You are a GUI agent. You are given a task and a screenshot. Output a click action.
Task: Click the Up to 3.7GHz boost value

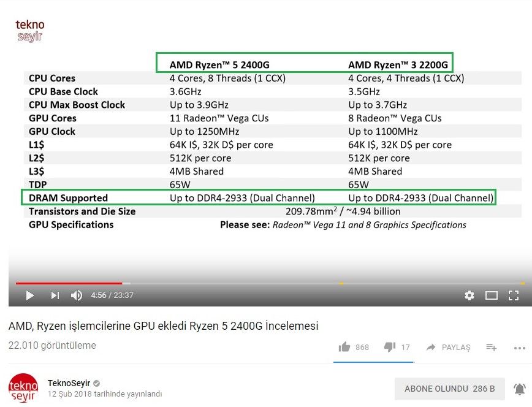coord(378,105)
